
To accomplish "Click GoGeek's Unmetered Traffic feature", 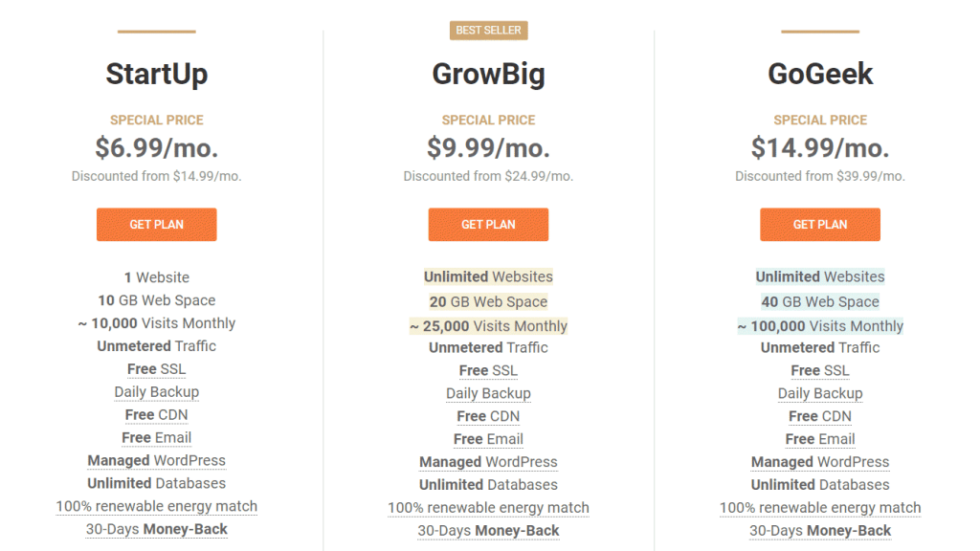I will (820, 348).
